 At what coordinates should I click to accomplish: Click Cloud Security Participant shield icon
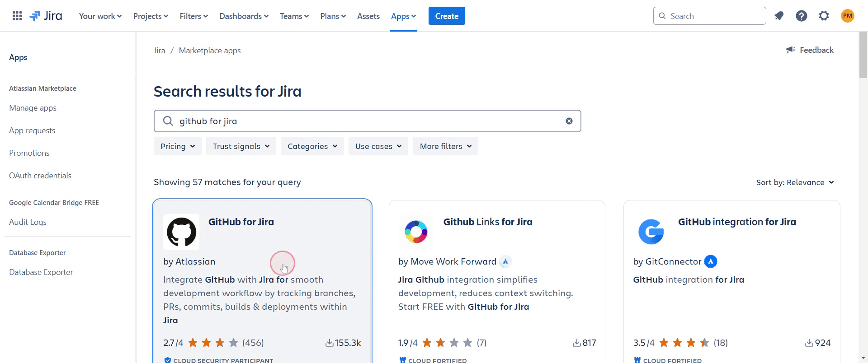[x=167, y=360]
